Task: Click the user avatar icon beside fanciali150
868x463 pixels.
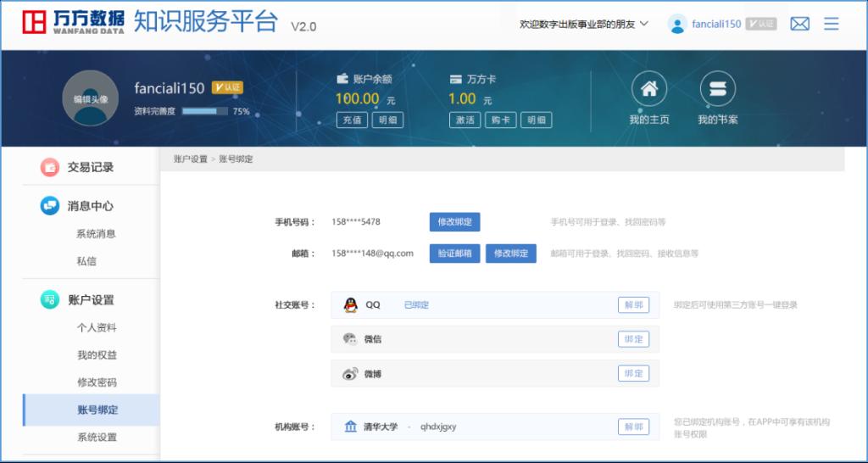Action: 677,24
